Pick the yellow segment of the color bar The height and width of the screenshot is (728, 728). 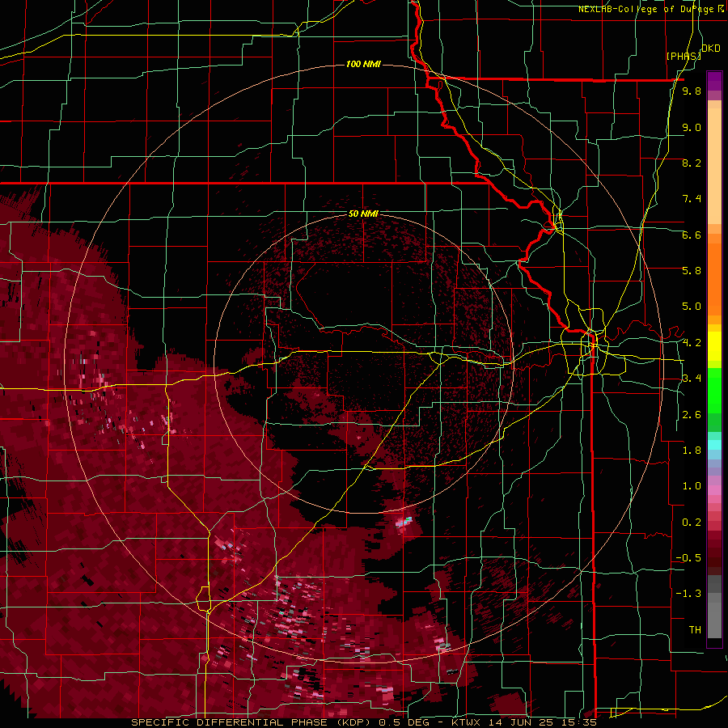click(714, 346)
